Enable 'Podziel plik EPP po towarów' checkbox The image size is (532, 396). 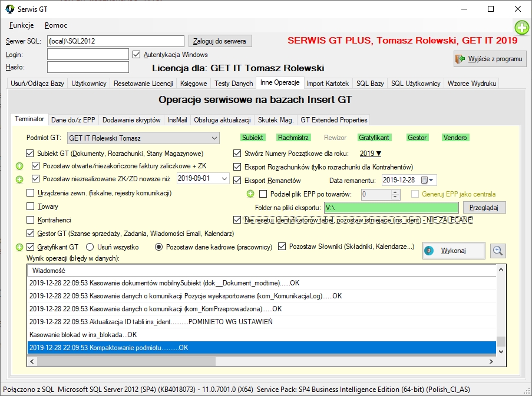(x=263, y=194)
